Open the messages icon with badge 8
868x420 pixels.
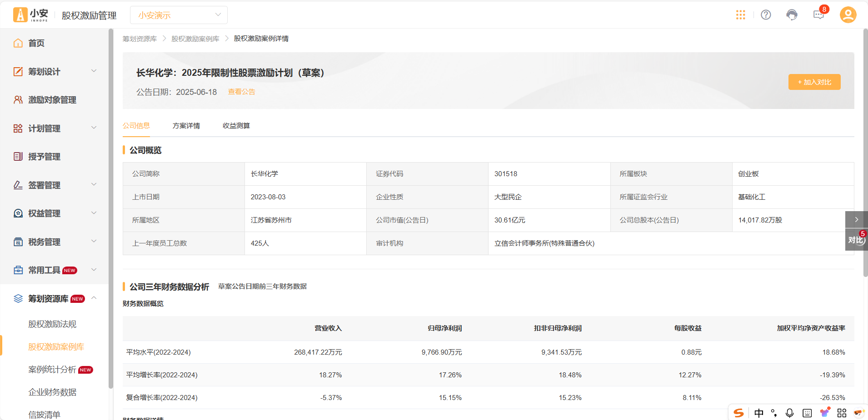coord(819,15)
